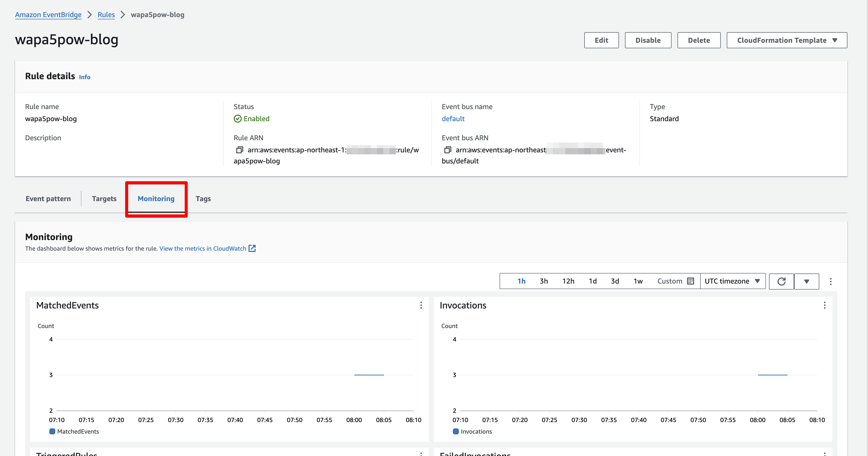Screen dimensions: 868x456
Task: Open View the metrics in CloudWatch link
Action: coord(203,248)
